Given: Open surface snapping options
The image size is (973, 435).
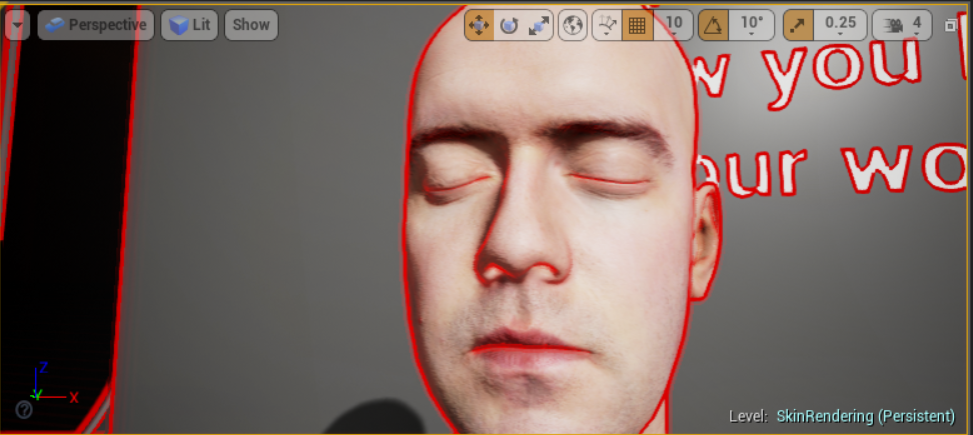Looking at the screenshot, I should click(607, 25).
